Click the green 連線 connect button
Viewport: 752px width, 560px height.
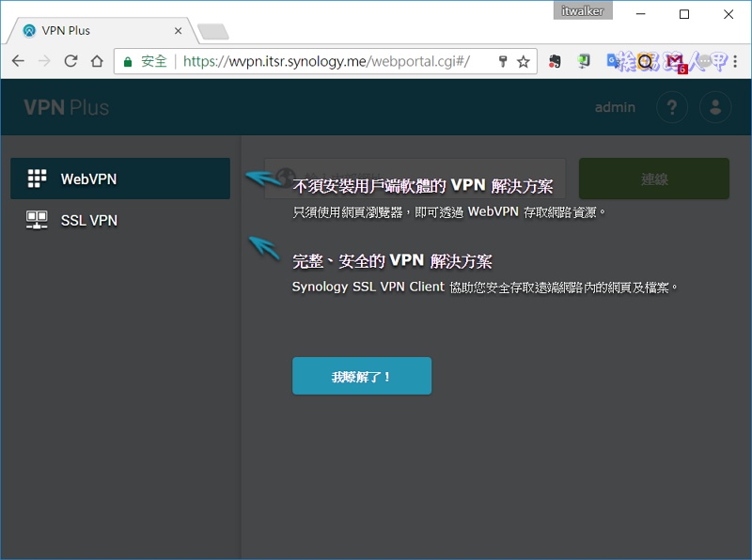point(654,179)
